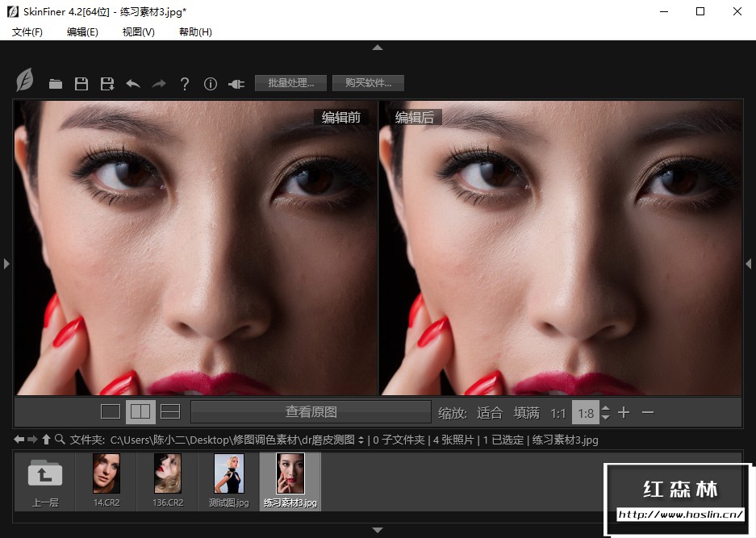Click the Save As floppy-with-arrow icon
This screenshot has height=538, width=756.
107,84
